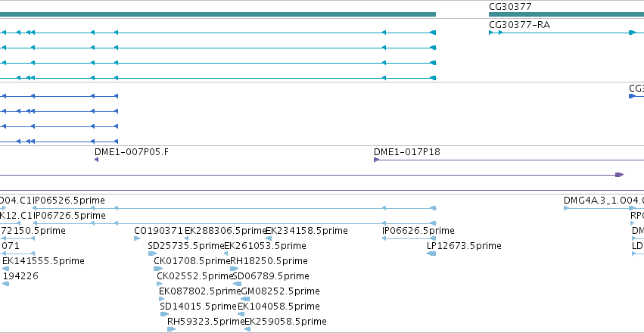Select the arrow glyph under LP12673.5prime
This screenshot has height=333, width=644.
click(x=431, y=254)
